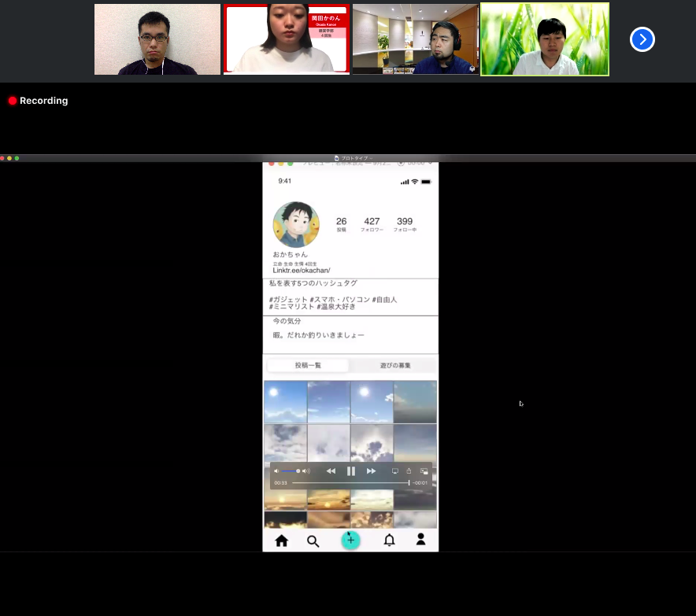Rewind the video with the back arrows

coord(331,471)
